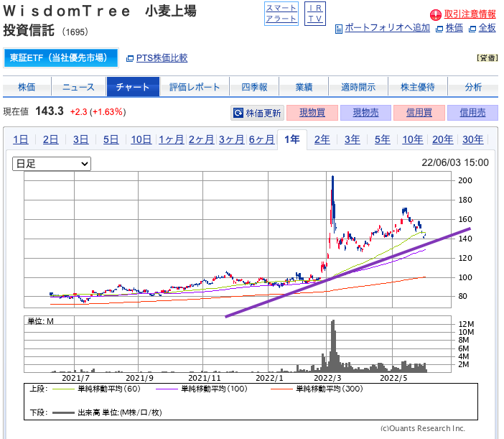Click the スマートアラート button
Image resolution: width=504 pixels, height=439 pixels.
tap(281, 14)
